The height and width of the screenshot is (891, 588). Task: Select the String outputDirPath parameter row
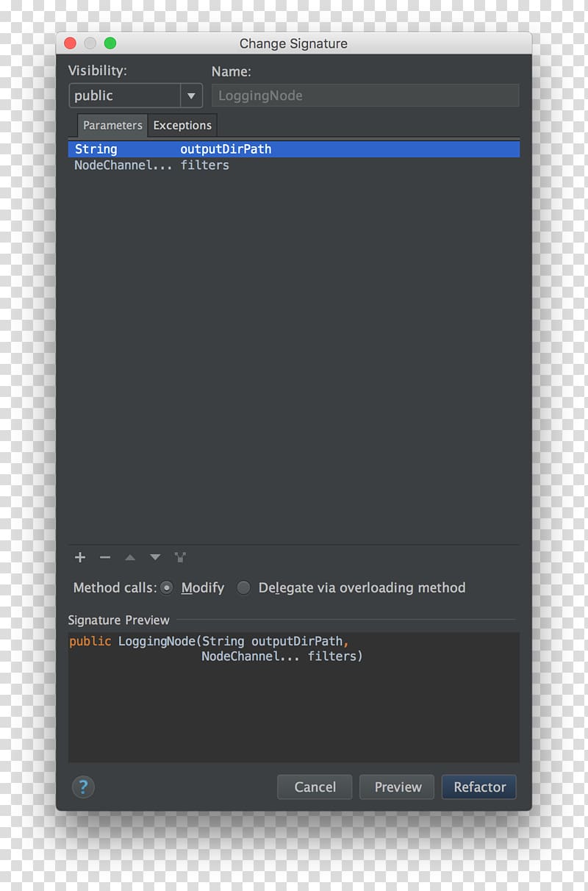click(294, 149)
